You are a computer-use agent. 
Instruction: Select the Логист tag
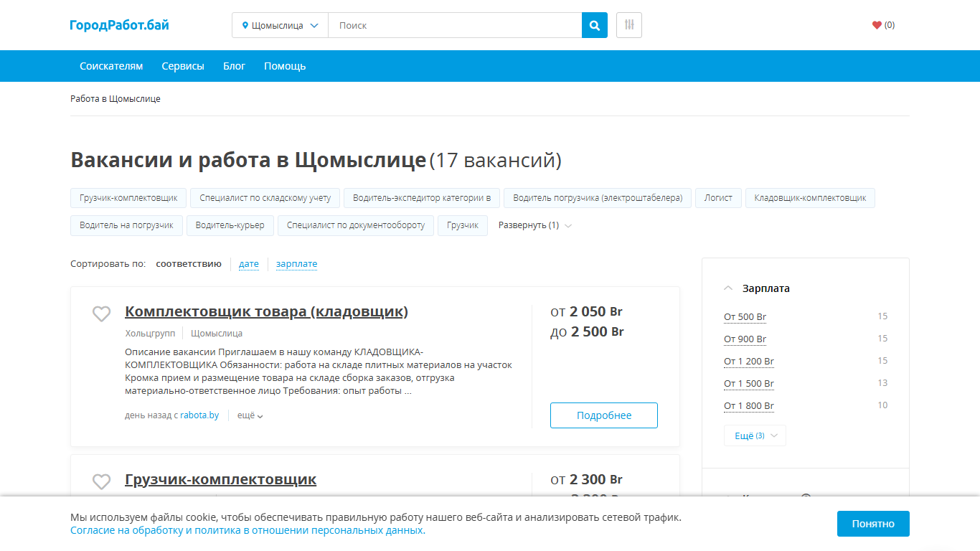click(x=718, y=198)
